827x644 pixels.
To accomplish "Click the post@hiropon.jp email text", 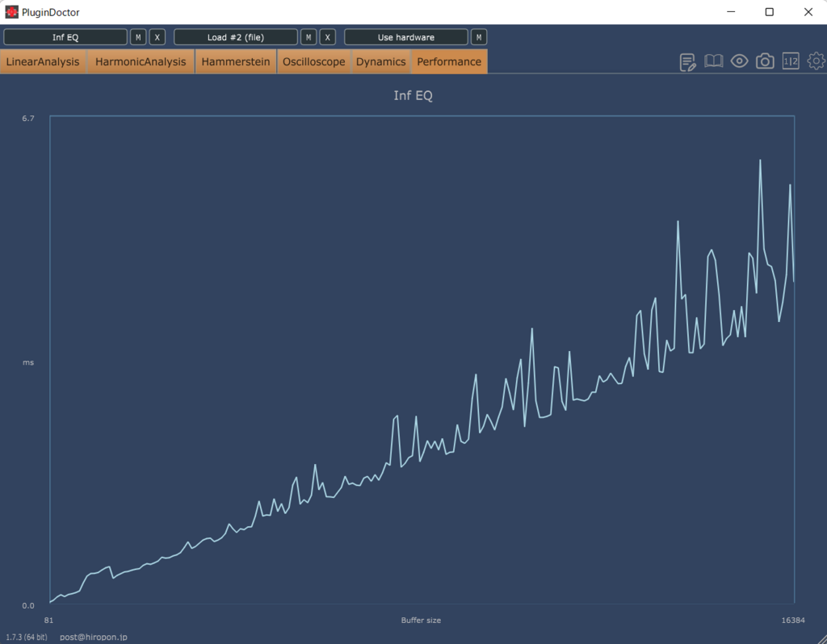I will coord(94,638).
